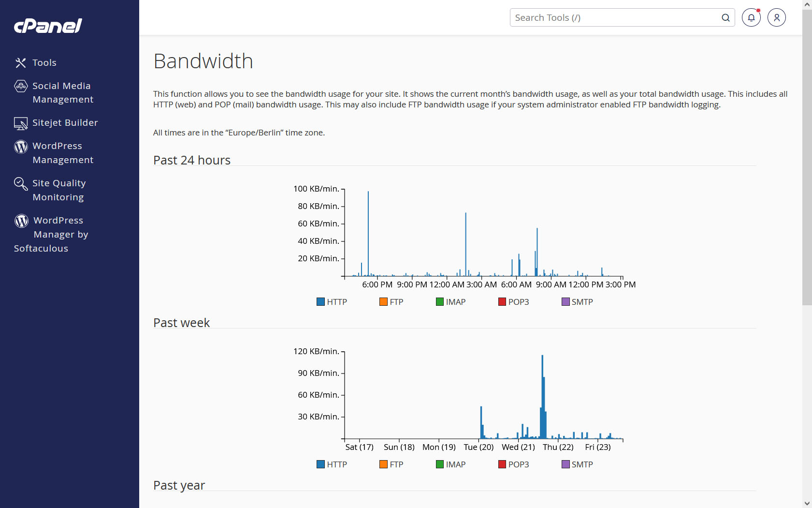Focus the Search Tools input field
Viewport: 812px width, 508px height.
[614, 18]
